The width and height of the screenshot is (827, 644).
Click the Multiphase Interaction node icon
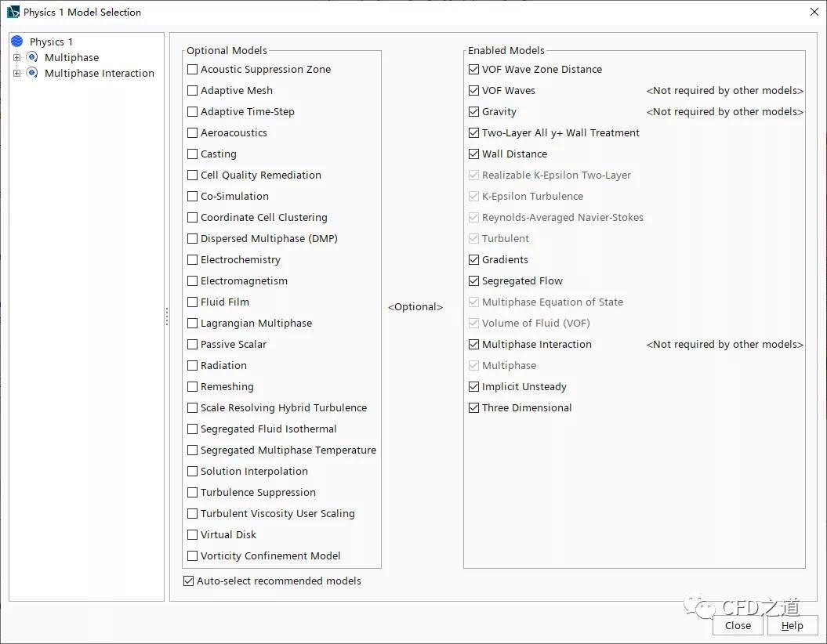point(32,73)
